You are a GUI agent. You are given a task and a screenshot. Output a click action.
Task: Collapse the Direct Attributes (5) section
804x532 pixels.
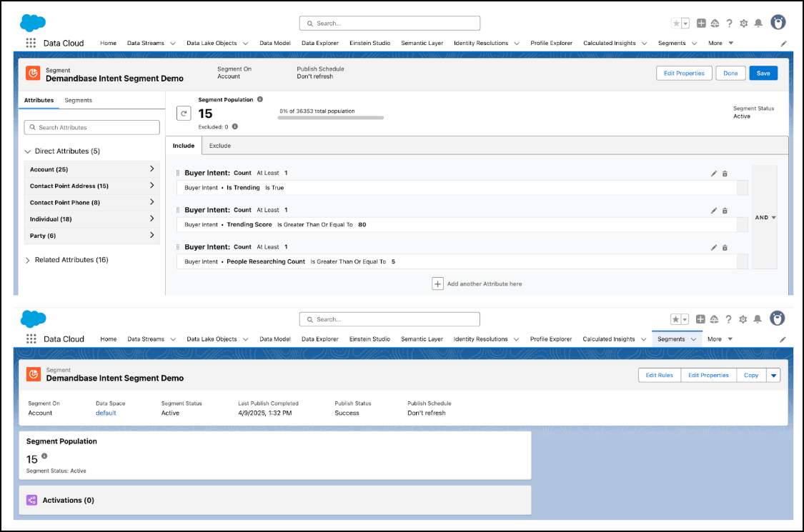pos(28,151)
